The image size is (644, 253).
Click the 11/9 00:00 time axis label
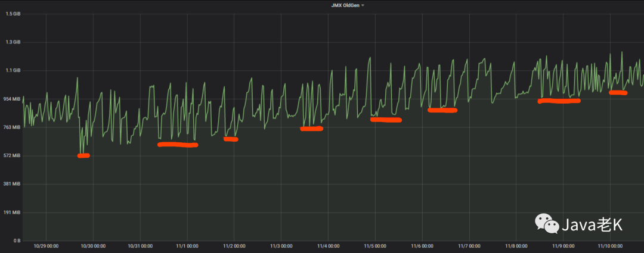coord(563,246)
